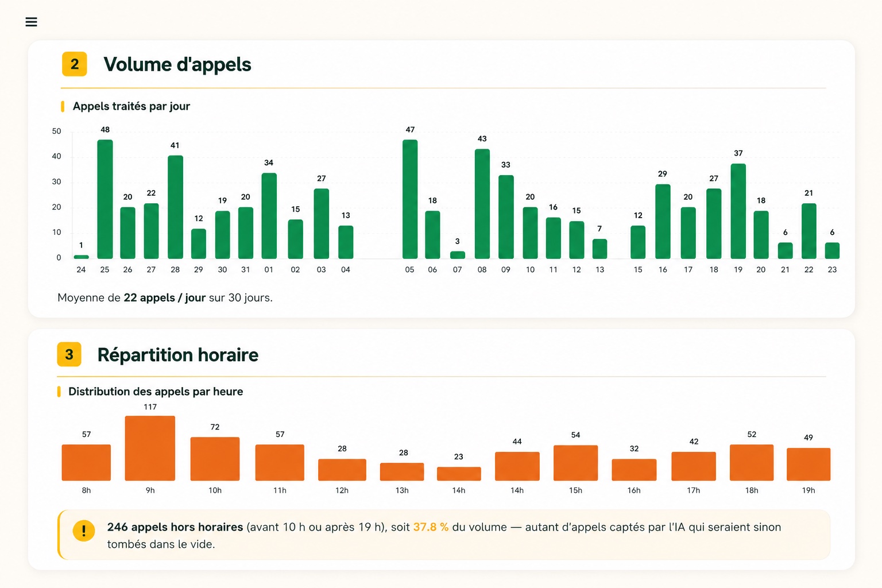Image resolution: width=882 pixels, height=588 pixels.
Task: Click the green bar for day 05 (47 calls)
Action: coord(410,199)
